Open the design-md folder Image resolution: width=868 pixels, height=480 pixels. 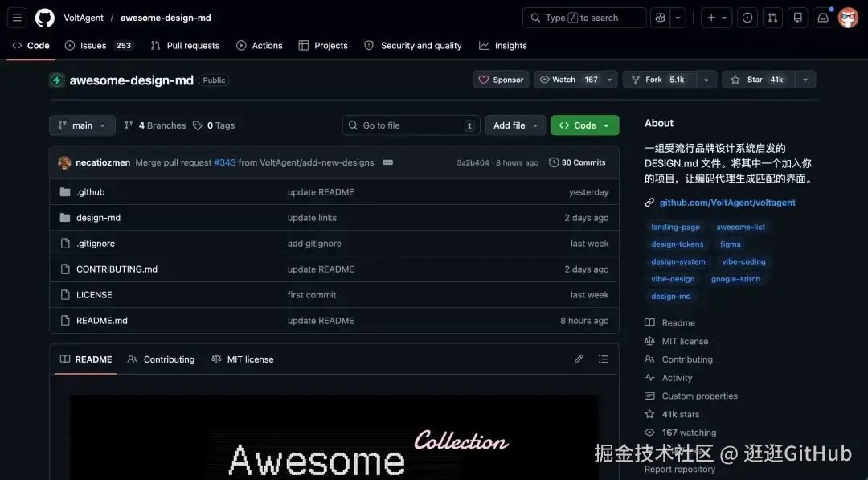(99, 218)
